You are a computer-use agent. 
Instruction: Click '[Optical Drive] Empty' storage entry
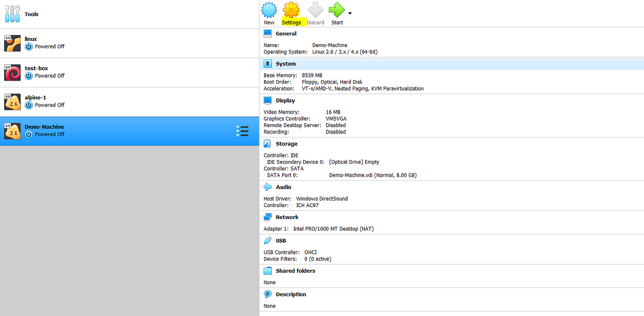pos(354,162)
